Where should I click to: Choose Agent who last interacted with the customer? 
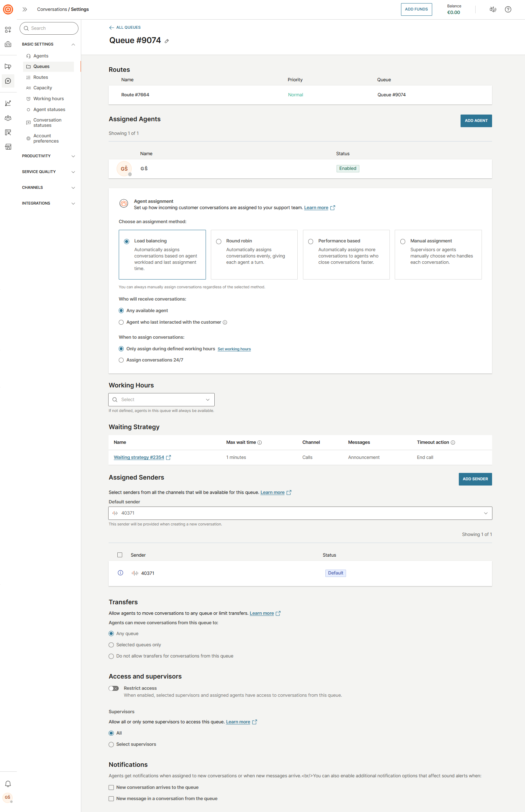click(121, 322)
